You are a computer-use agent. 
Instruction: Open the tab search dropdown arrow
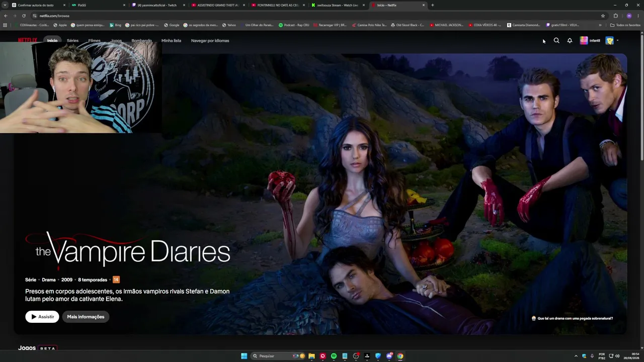click(5, 5)
